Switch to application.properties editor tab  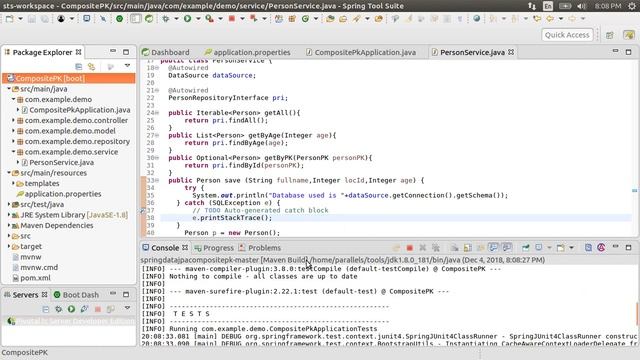248,52
